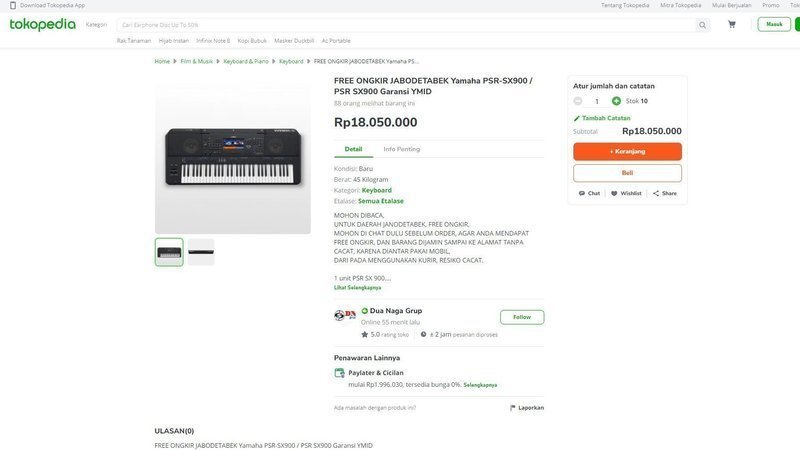Follow the Dua Naga Grup store
The height and width of the screenshot is (450, 800).
click(x=522, y=317)
